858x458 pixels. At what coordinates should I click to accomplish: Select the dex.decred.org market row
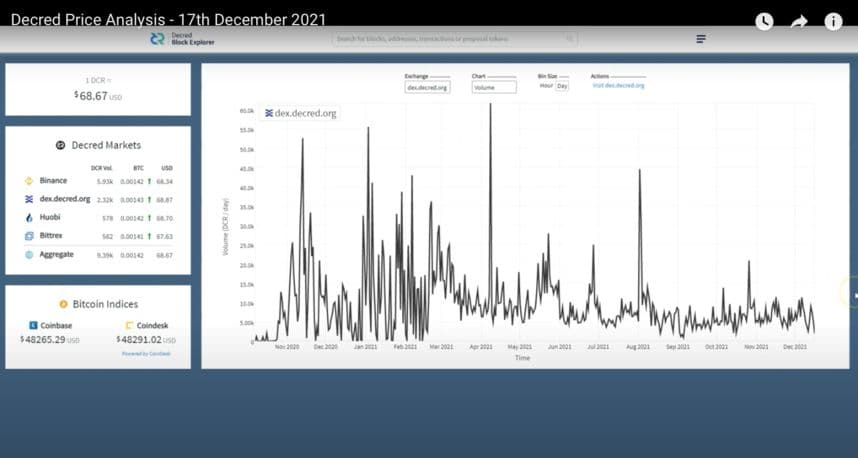(x=98, y=200)
